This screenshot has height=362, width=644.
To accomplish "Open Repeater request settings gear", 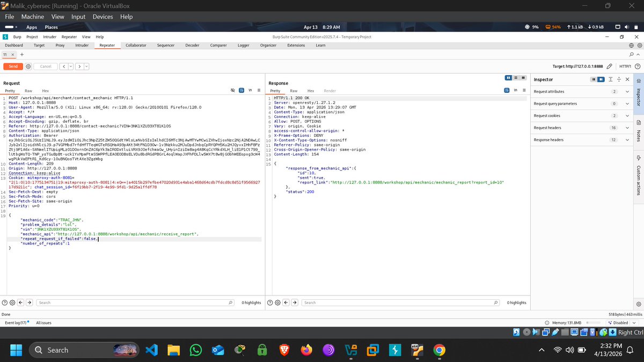I will tap(28, 67).
